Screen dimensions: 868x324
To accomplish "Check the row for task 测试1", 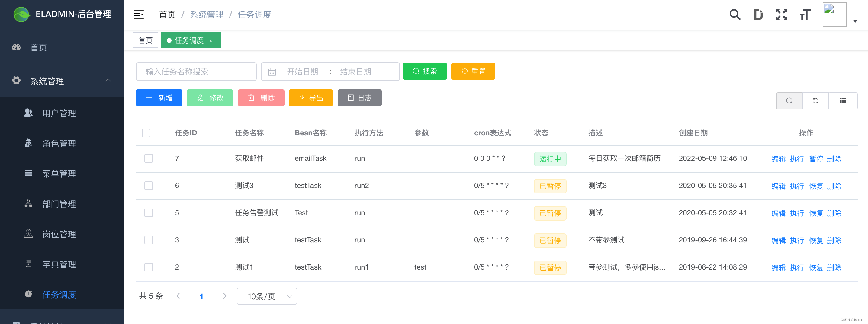I will [149, 267].
